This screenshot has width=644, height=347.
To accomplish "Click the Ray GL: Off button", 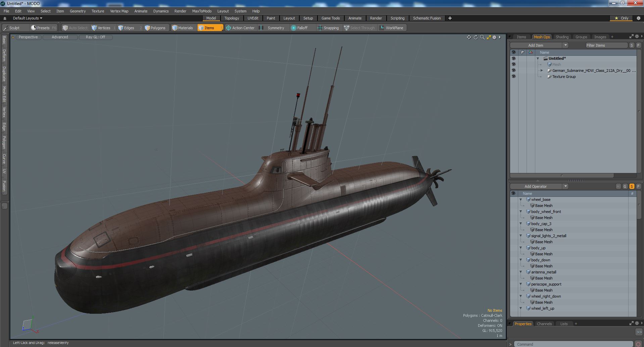I will tap(95, 37).
